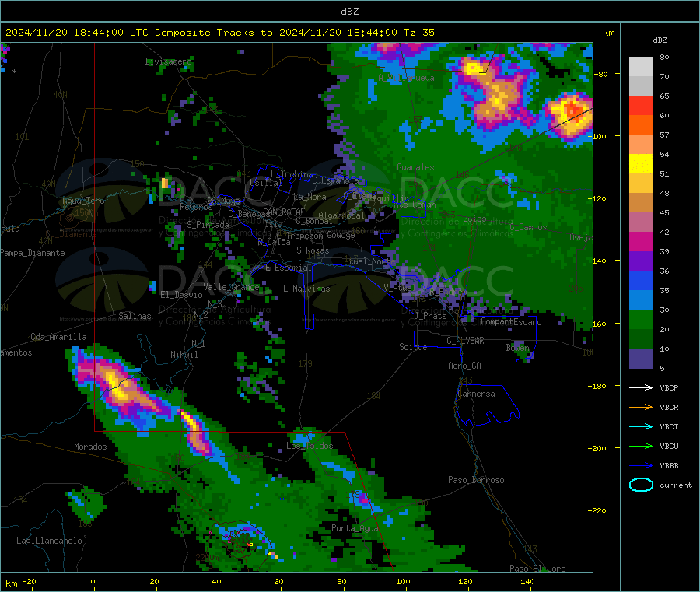Click the 'L_Malvinas' map label
The image size is (700, 592).
[306, 289]
